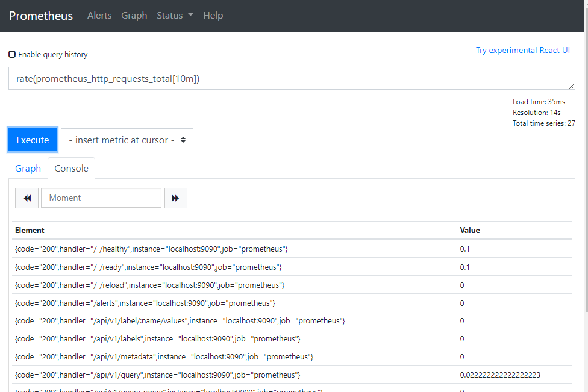Click the scrollbar up arrow
588x392 pixels.
[x=584, y=4]
